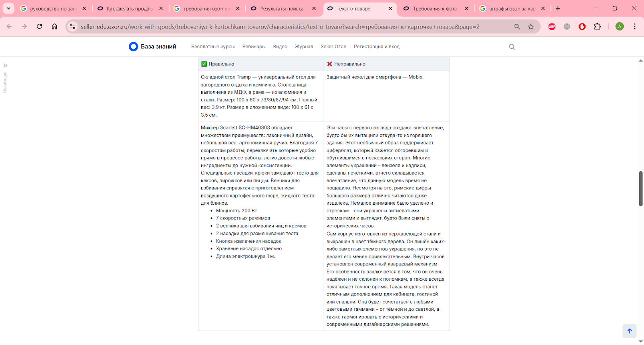
Task: Open 'Вебинары' menu item
Action: pos(254,47)
